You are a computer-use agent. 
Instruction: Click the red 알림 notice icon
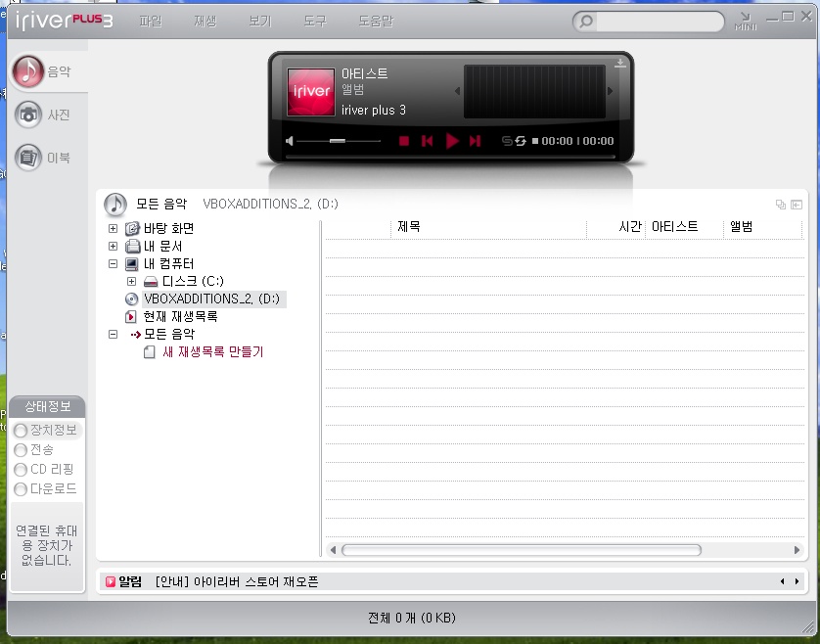click(x=111, y=581)
